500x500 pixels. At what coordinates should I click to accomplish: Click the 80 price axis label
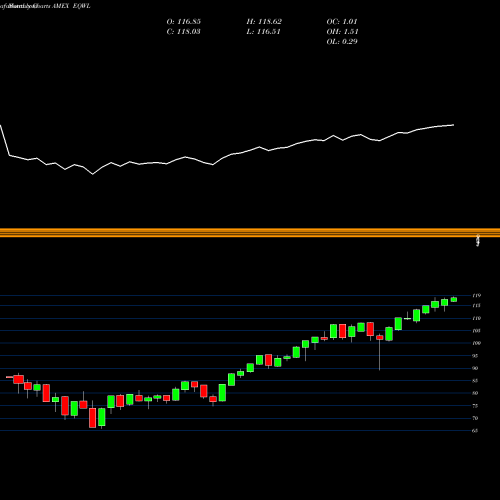pyautogui.click(x=475, y=393)
